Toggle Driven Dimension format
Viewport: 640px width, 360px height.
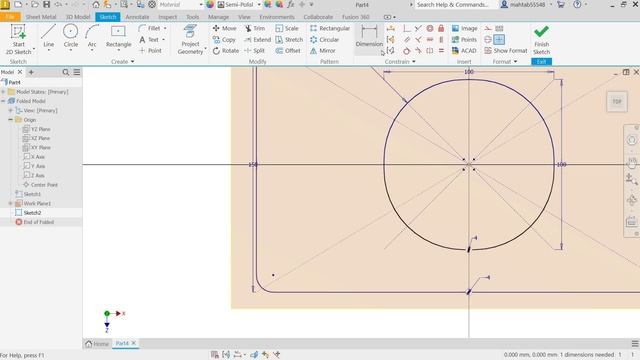click(499, 28)
